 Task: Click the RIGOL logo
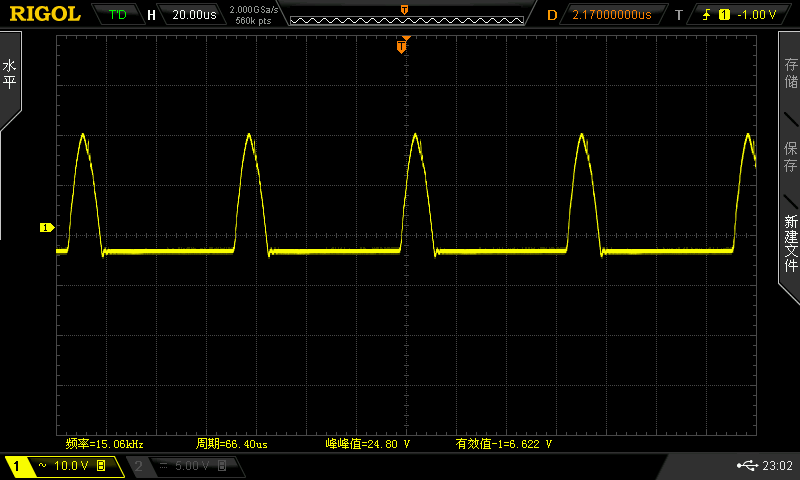click(45, 14)
